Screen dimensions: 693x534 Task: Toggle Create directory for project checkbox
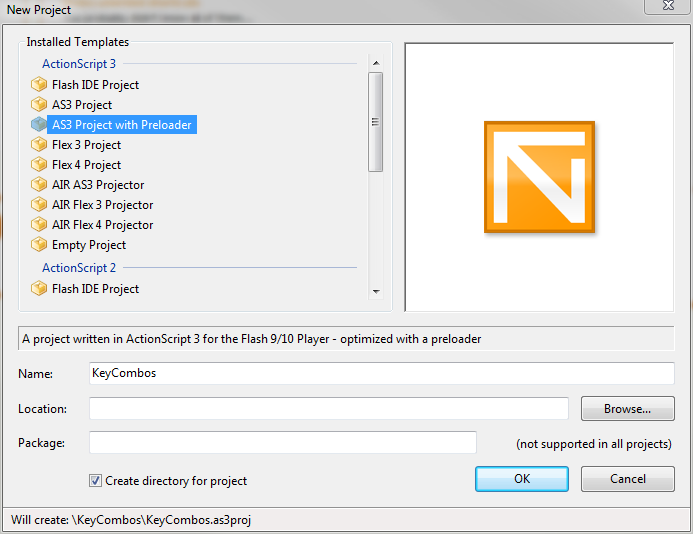(x=95, y=481)
